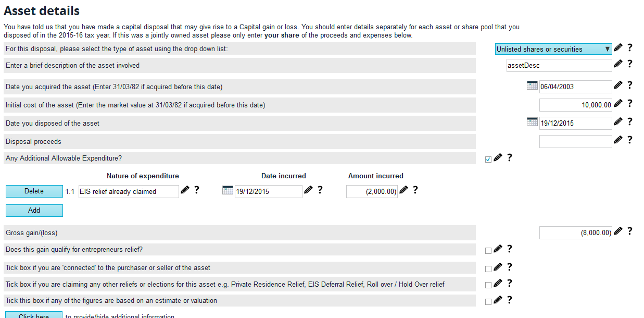
Task: Click the pencil icon beside asset type dropdown
Action: [x=618, y=48]
